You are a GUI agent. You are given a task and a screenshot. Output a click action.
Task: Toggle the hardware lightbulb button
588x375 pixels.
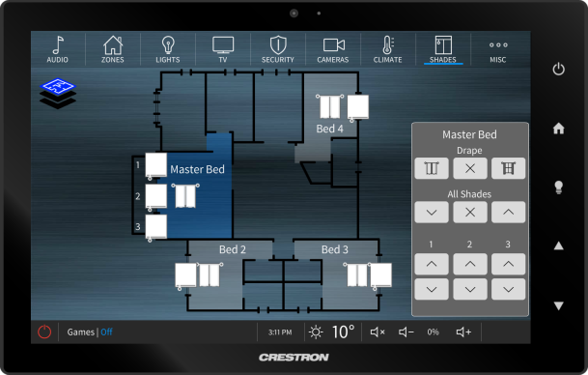point(558,187)
